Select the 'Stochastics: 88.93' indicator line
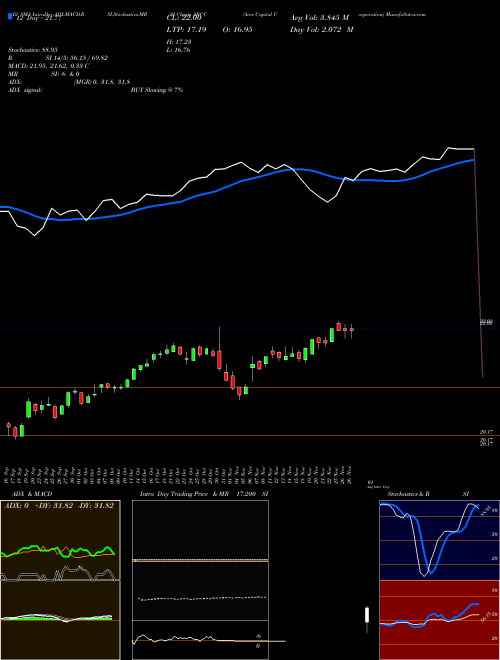The width and height of the screenshot is (500, 660). tap(32, 50)
